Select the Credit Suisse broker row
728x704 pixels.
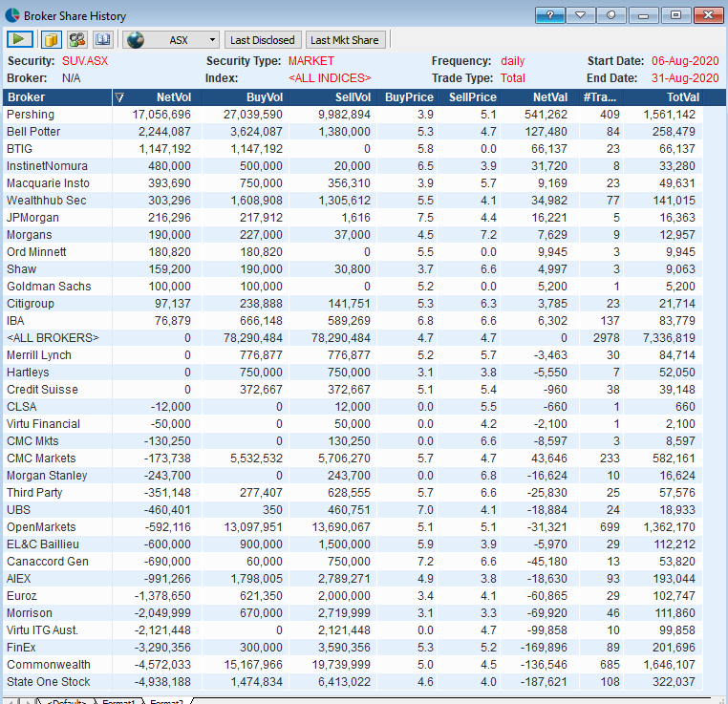[x=353, y=390]
